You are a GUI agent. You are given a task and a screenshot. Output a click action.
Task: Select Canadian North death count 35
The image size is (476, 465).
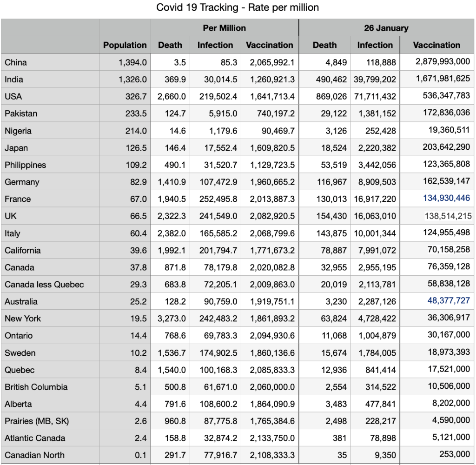pos(342,455)
